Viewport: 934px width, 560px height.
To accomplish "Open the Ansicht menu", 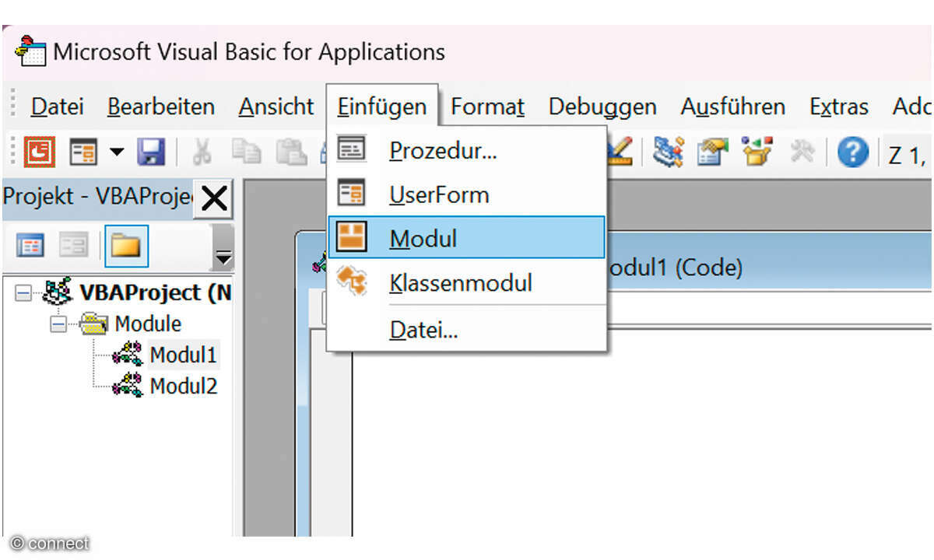I will point(276,107).
